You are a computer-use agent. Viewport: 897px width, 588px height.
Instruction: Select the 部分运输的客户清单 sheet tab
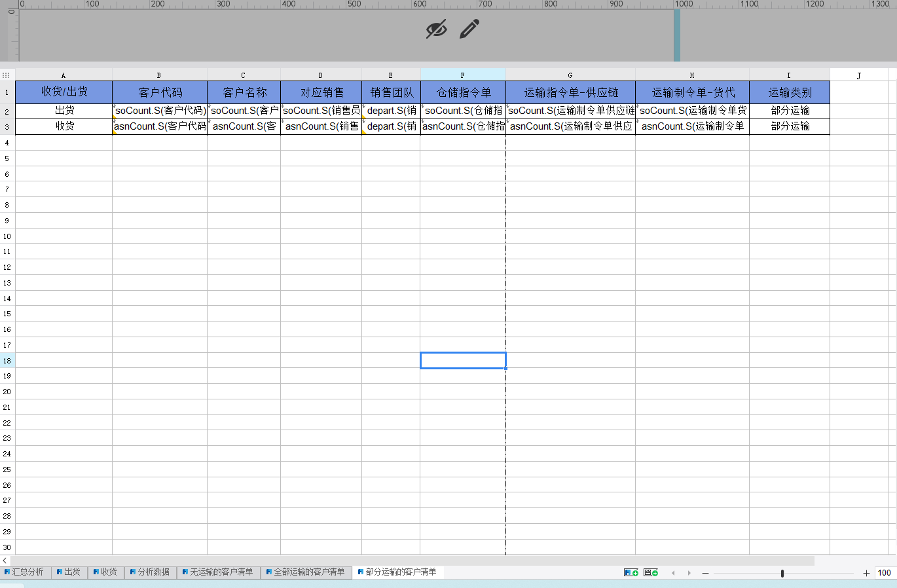(x=397, y=572)
